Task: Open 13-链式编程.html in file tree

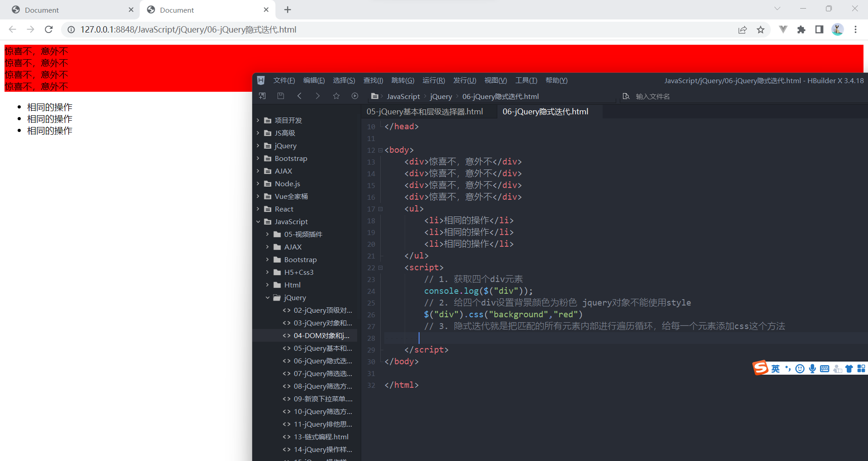Action: pos(321,437)
